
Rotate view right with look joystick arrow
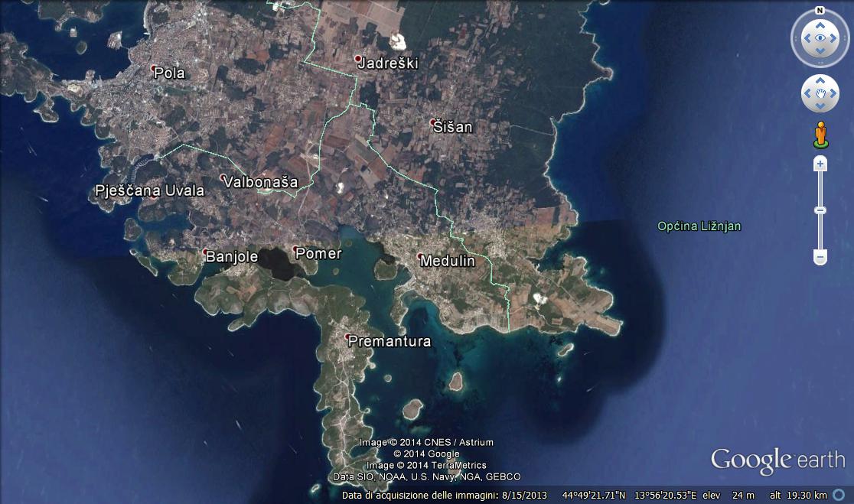(x=833, y=38)
